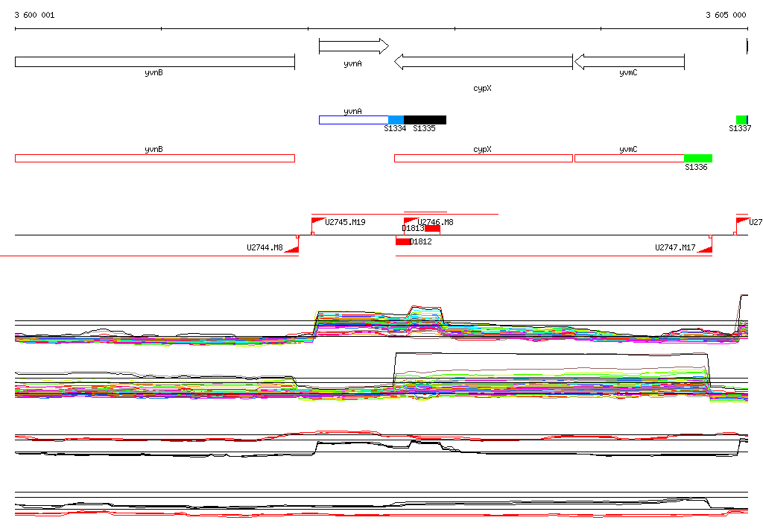Select the red-outlined yvnB box
Image resolution: width=763 pixels, height=532 pixels.
[x=155, y=159]
